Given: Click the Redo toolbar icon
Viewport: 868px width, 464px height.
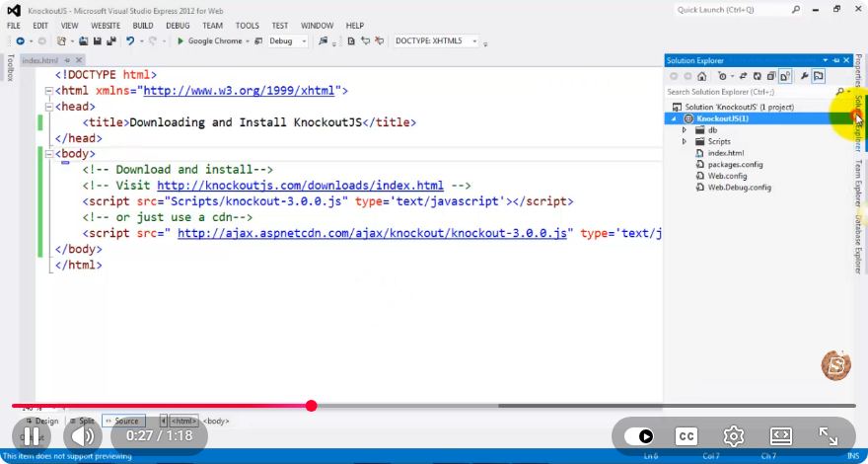Looking at the screenshot, I should point(152,41).
